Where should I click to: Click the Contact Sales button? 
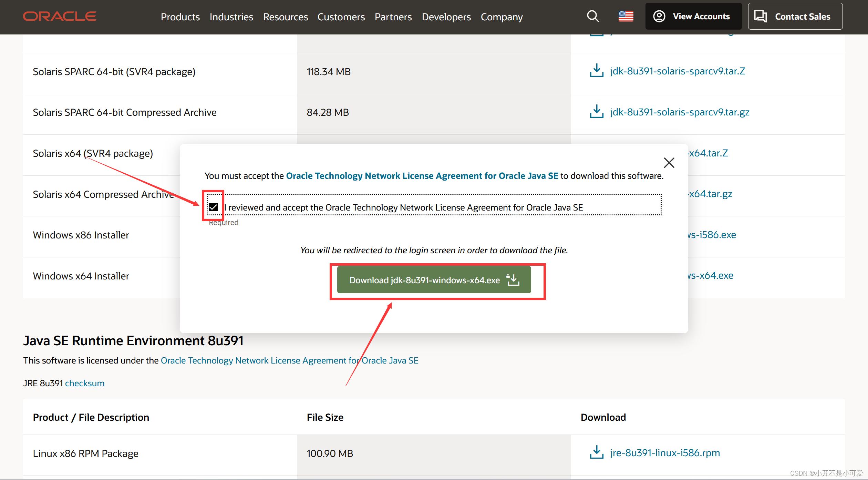point(795,17)
